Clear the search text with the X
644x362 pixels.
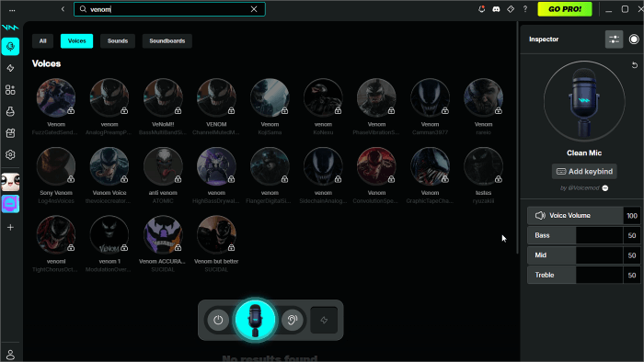click(254, 9)
